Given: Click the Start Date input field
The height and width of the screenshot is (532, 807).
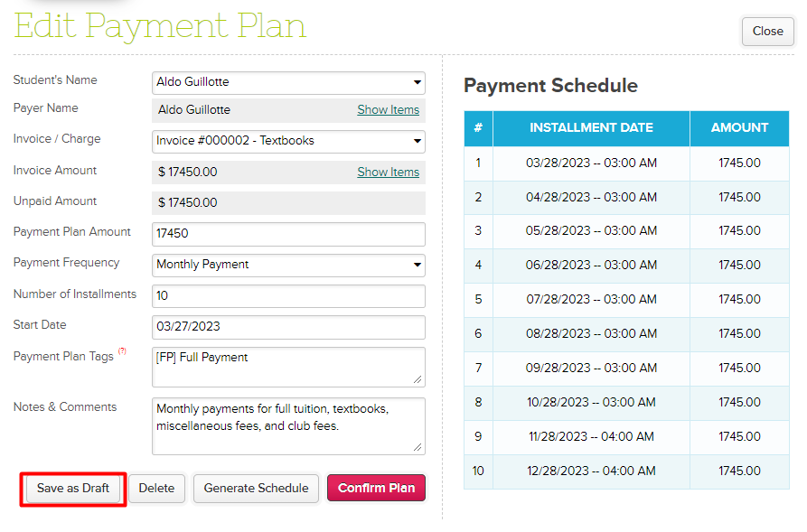Looking at the screenshot, I should tap(288, 327).
